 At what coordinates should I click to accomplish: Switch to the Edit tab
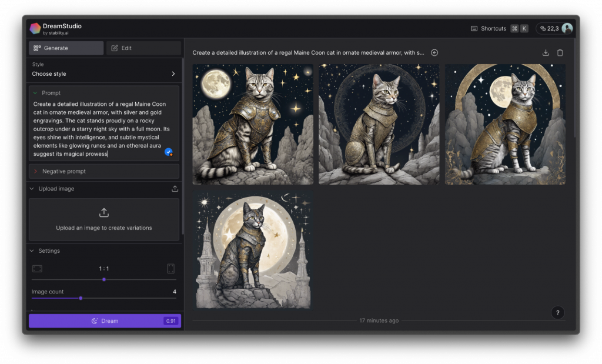(143, 48)
